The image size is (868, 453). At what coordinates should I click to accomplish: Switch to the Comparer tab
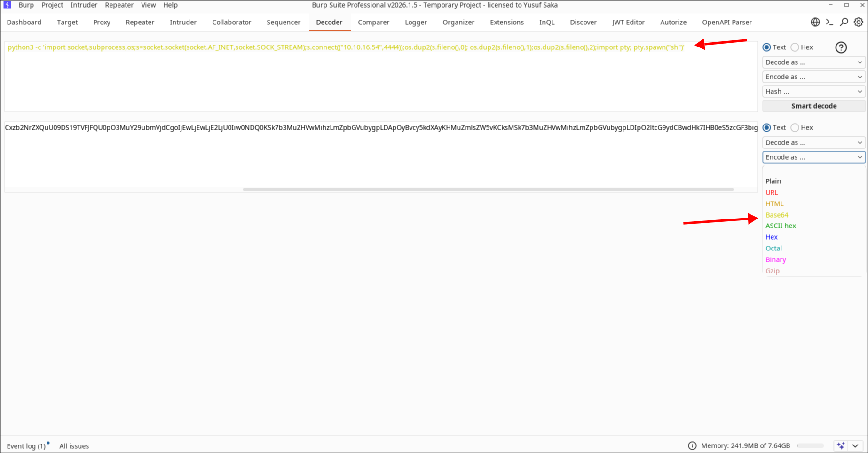click(x=373, y=22)
